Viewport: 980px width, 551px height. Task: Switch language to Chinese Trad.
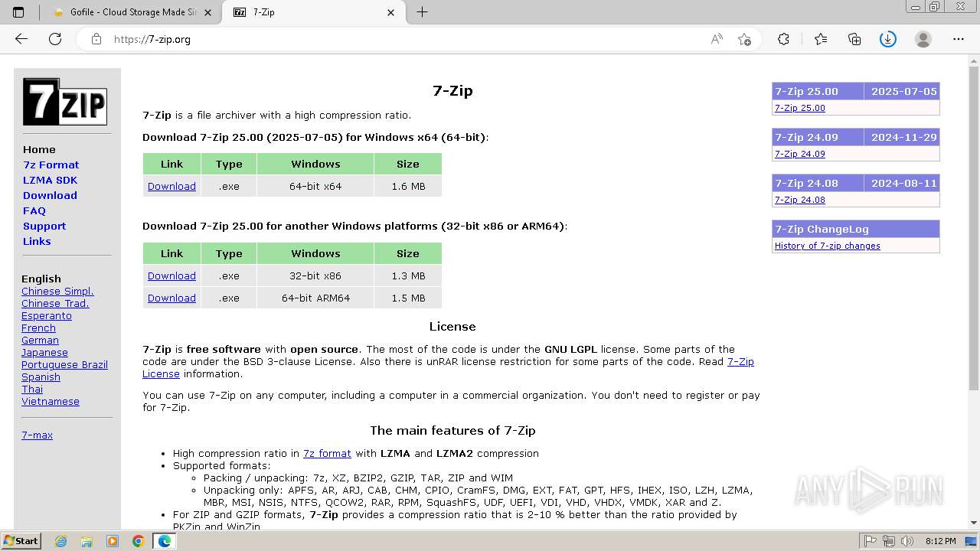point(55,303)
